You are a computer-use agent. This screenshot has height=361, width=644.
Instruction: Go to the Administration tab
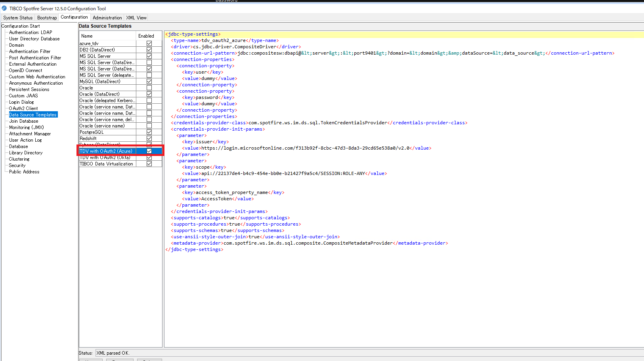tap(107, 17)
